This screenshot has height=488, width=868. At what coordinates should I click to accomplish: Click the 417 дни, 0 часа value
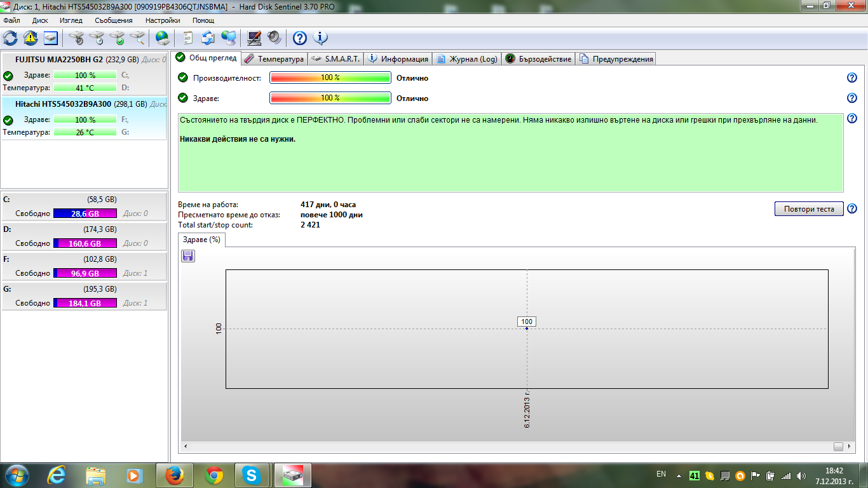[x=328, y=205]
